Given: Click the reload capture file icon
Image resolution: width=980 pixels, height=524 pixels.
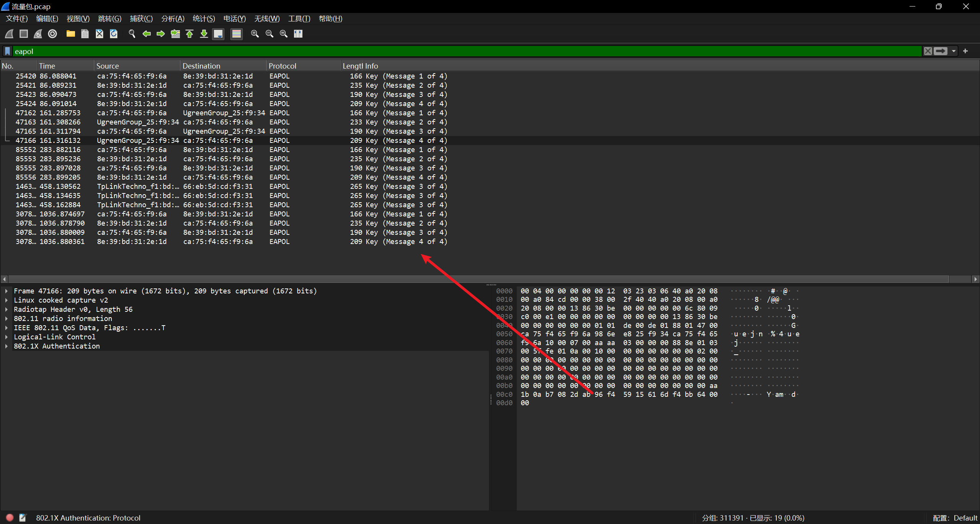Looking at the screenshot, I should (114, 34).
